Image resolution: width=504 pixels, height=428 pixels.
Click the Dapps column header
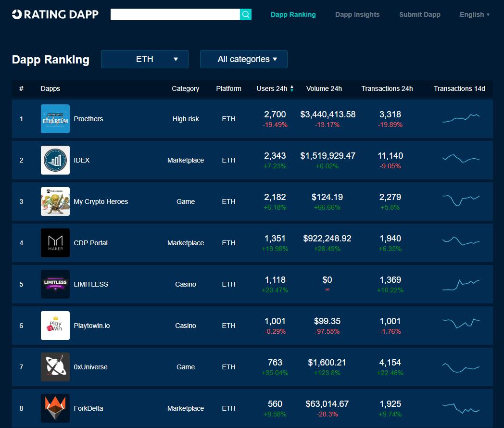[50, 88]
